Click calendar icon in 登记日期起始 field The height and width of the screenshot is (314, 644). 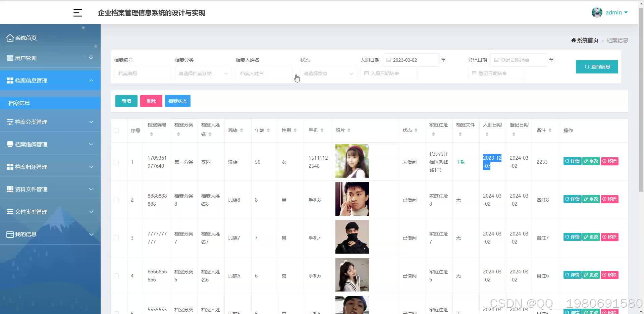tap(496, 60)
